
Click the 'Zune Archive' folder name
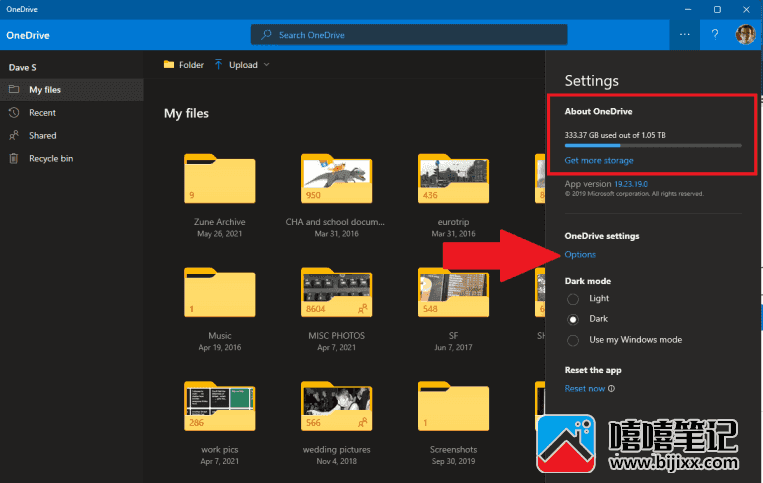219,222
